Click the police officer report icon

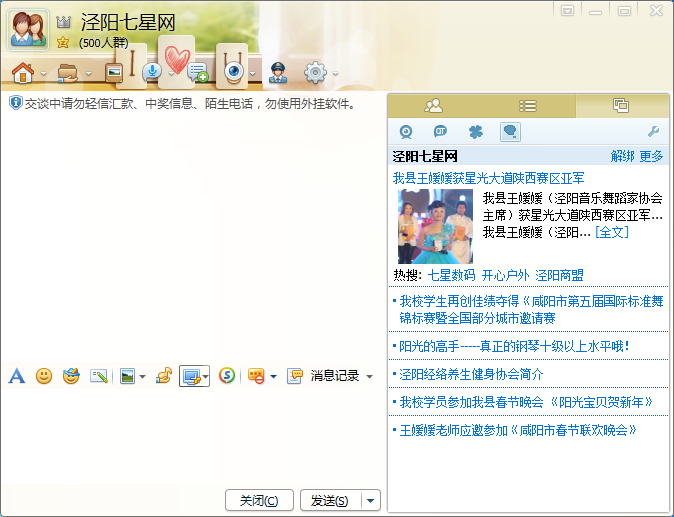point(278,73)
